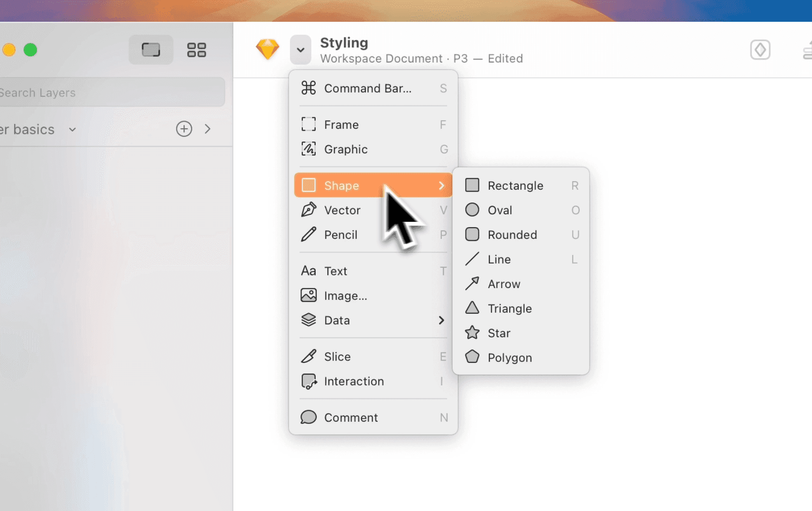The width and height of the screenshot is (812, 511).
Task: Switch to single canvas view
Action: pyautogui.click(x=151, y=50)
